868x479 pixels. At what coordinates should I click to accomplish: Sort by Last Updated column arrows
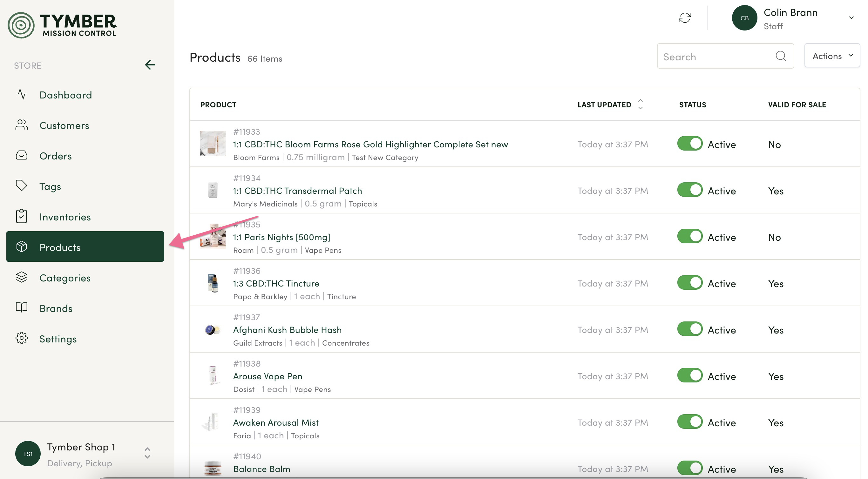click(640, 105)
